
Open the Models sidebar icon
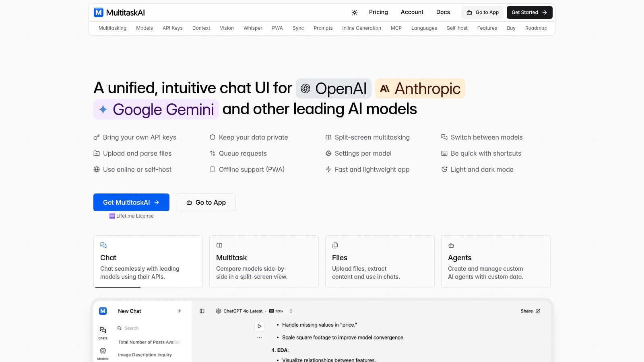tap(103, 354)
